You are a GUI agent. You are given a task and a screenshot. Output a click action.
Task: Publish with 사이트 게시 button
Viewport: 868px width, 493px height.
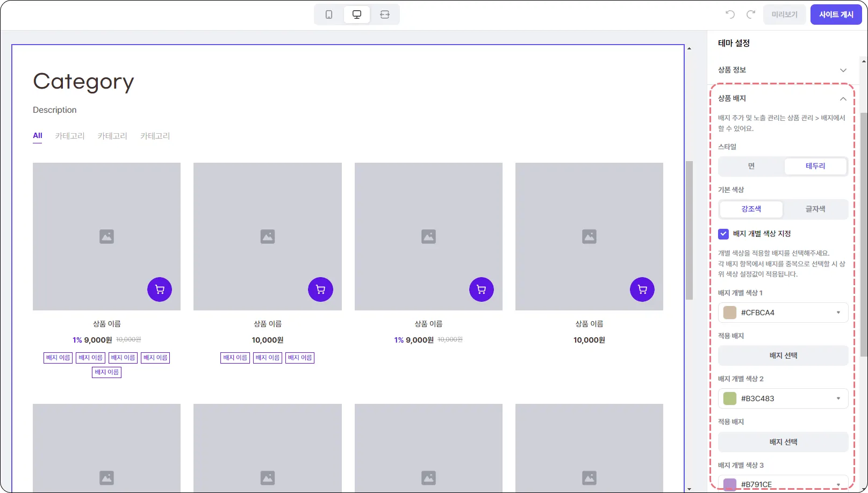click(836, 15)
